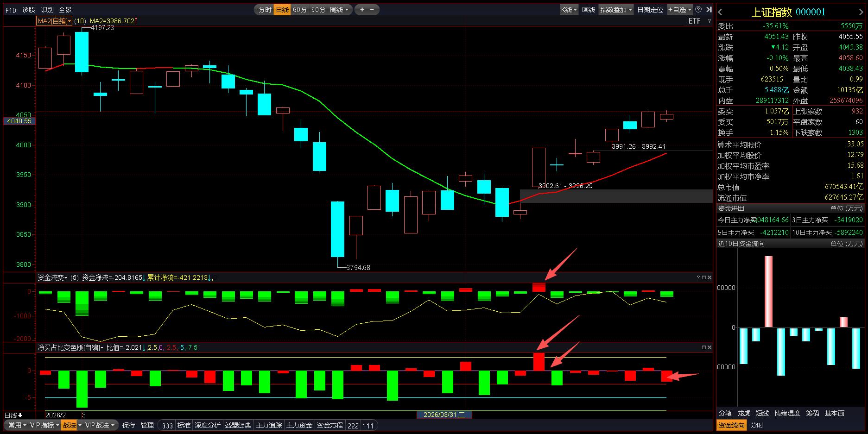The image size is (868, 434).
Task: Switch chart period to 30分
Action: [x=318, y=10]
